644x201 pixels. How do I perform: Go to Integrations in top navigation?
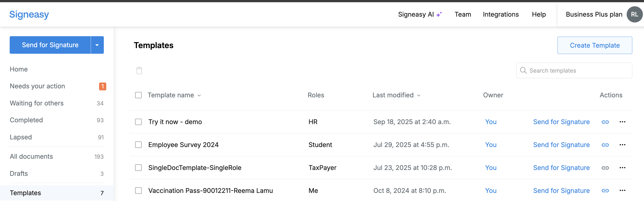[501, 14]
